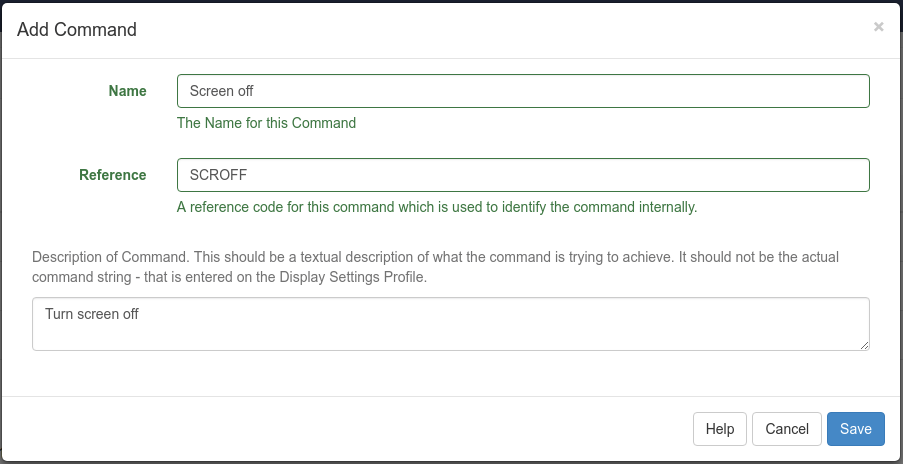Click the dark backdrop below the dialog
903x464 pixels.
pos(450,462)
